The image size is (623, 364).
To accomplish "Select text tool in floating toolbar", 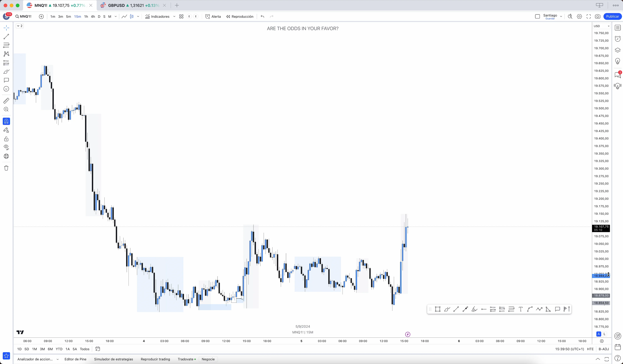I will 521,309.
